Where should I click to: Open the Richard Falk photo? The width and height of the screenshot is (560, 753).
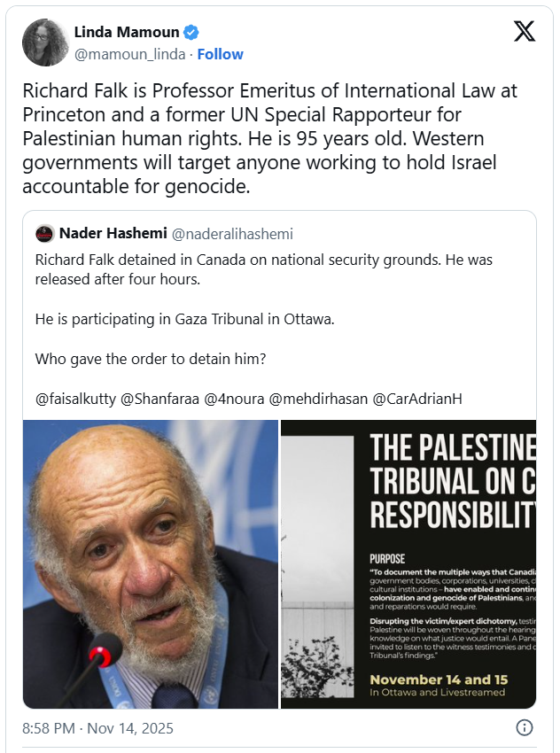pyautogui.click(x=150, y=563)
